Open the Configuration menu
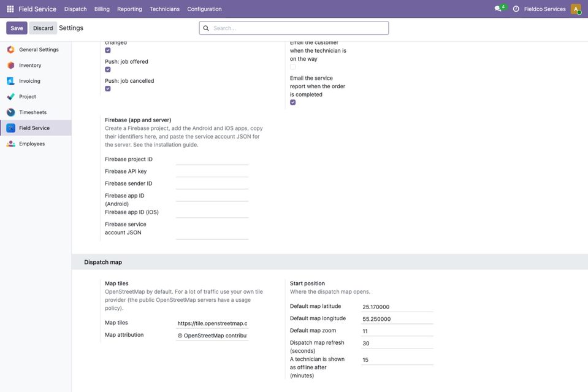This screenshot has width=588, height=392. pyautogui.click(x=204, y=9)
